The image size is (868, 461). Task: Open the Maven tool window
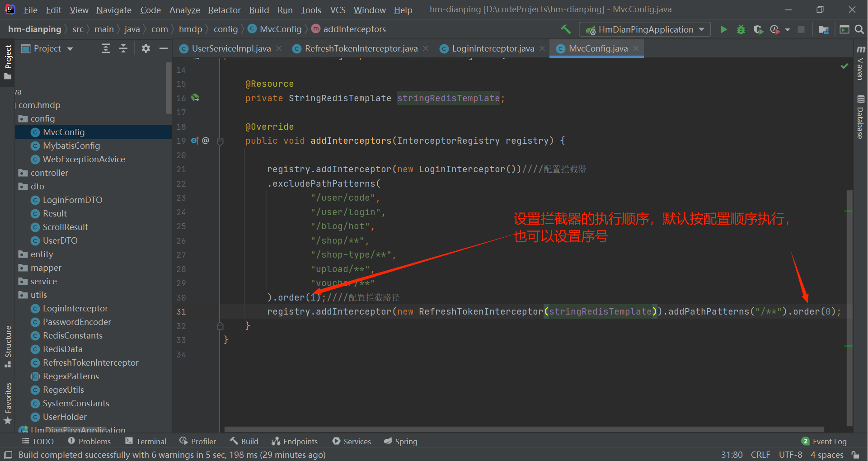click(860, 63)
